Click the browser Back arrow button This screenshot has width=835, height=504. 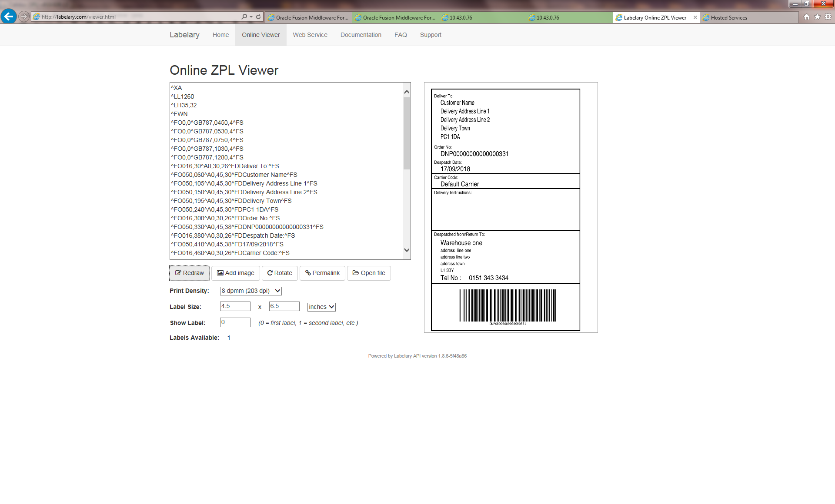tap(8, 17)
